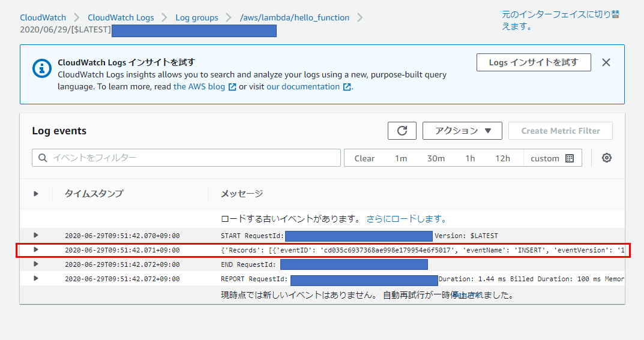Click the タイムスタンプ column header
644x340 pixels.
pos(94,194)
